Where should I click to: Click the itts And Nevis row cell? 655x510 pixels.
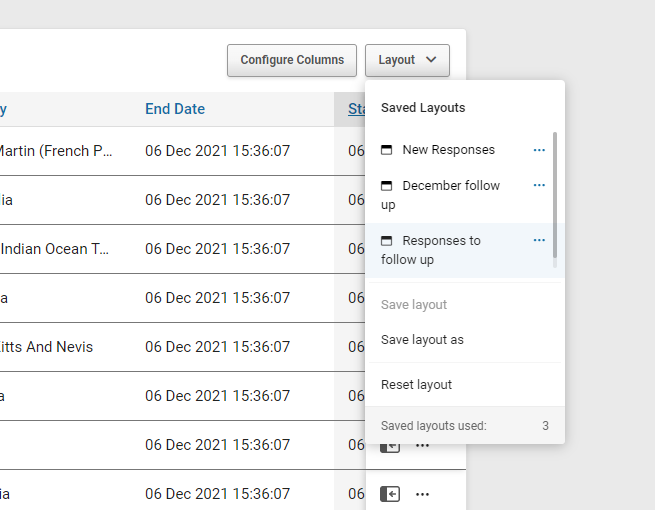[46, 347]
